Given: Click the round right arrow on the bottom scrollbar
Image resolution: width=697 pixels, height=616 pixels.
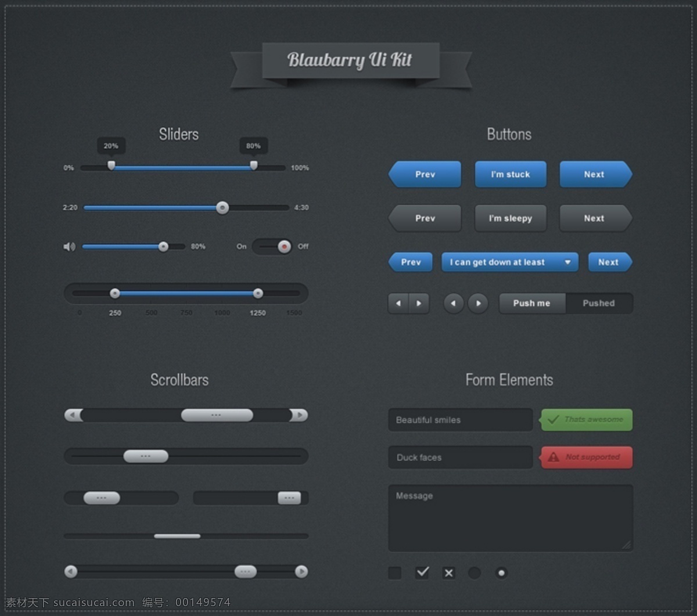Looking at the screenshot, I should click(x=301, y=571).
